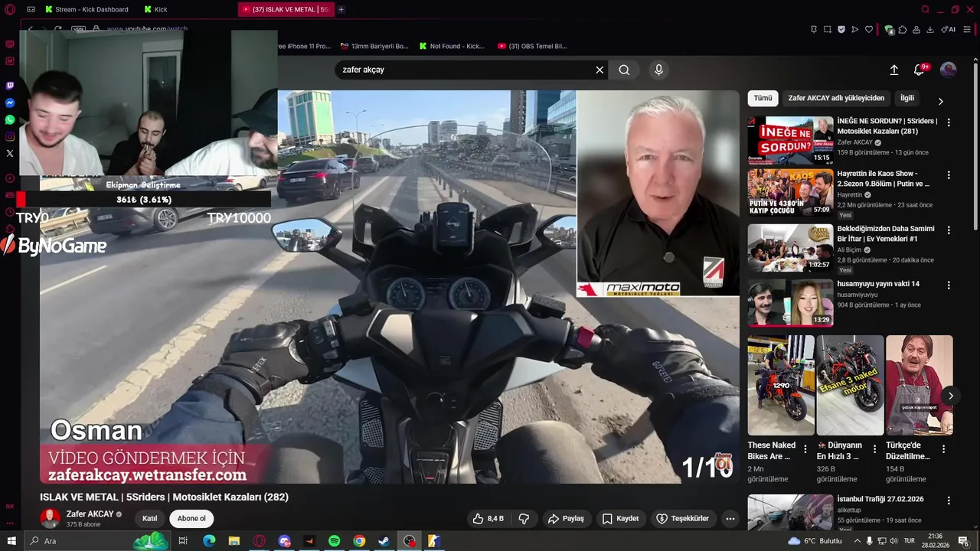Open options for husamyuyu yayın vakti 14
The image size is (980, 551).
[949, 285]
